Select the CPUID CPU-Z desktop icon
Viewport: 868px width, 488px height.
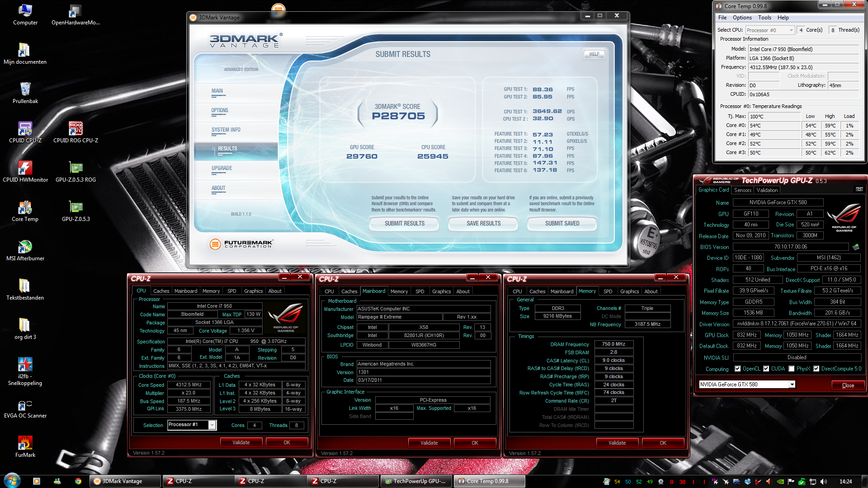[25, 132]
